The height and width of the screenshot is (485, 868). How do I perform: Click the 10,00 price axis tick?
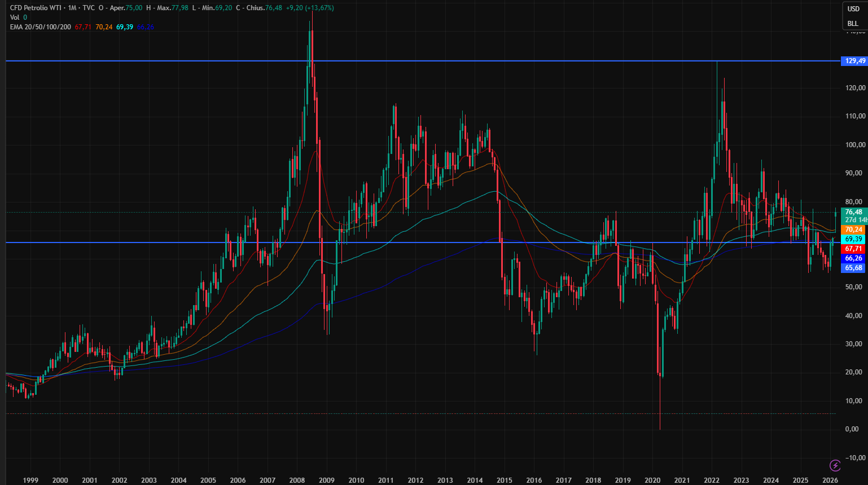point(855,401)
